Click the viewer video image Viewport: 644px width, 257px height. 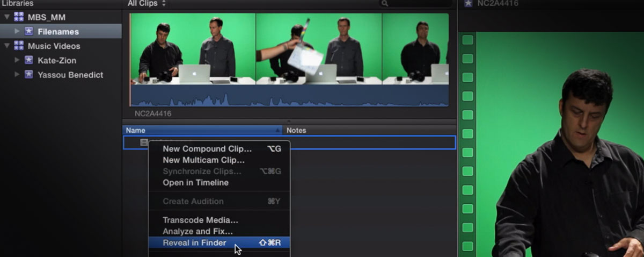pos(560,144)
